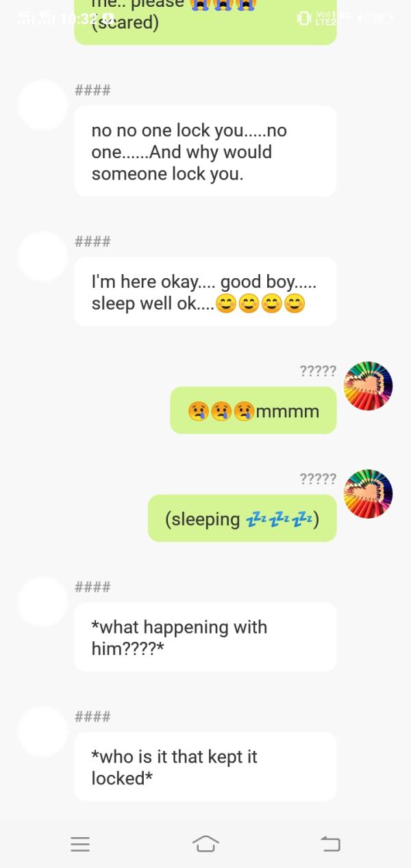Tap blank avatar beside 'who is it that kept it locked'
411x868 pixels.
(42, 732)
